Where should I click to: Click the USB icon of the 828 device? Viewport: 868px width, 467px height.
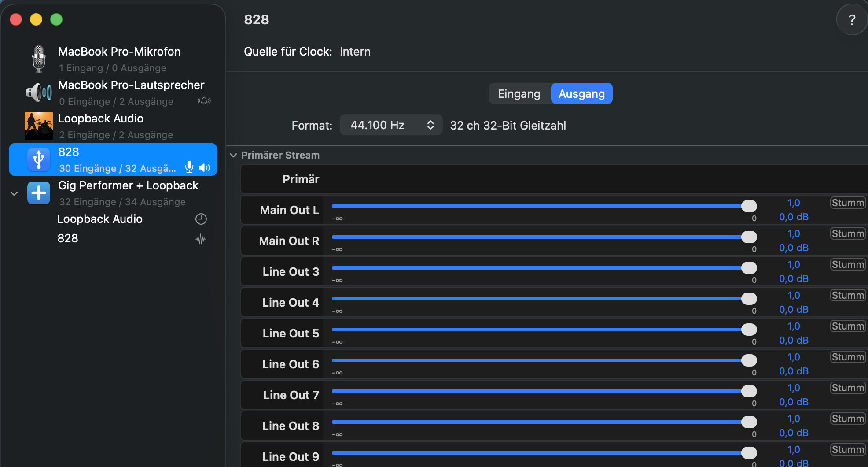pyautogui.click(x=39, y=159)
